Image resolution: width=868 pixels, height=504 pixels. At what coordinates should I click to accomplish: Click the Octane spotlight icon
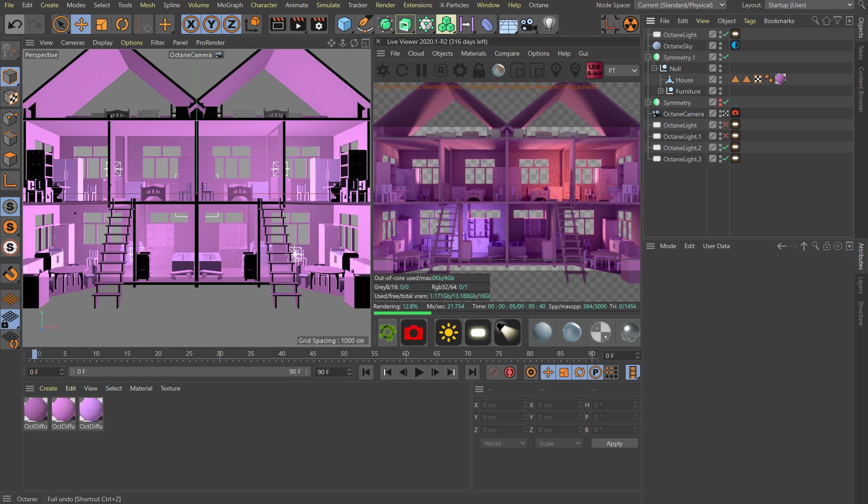coord(507,333)
